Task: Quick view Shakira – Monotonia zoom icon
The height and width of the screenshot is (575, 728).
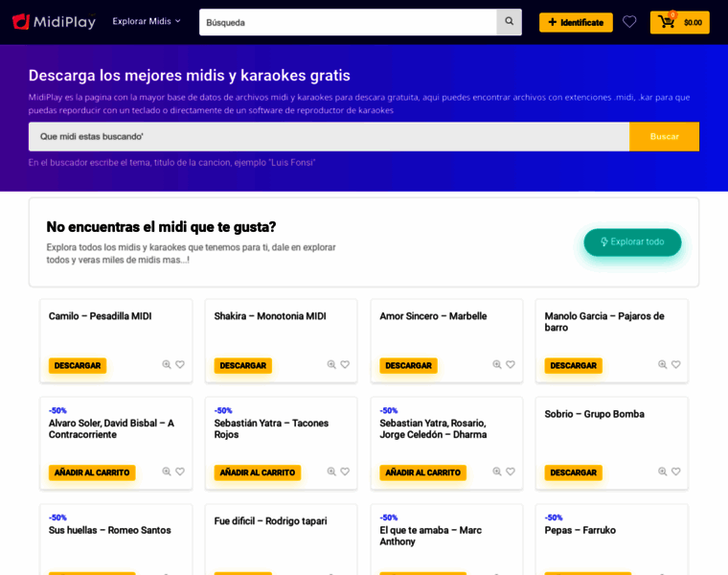Action: (x=331, y=364)
